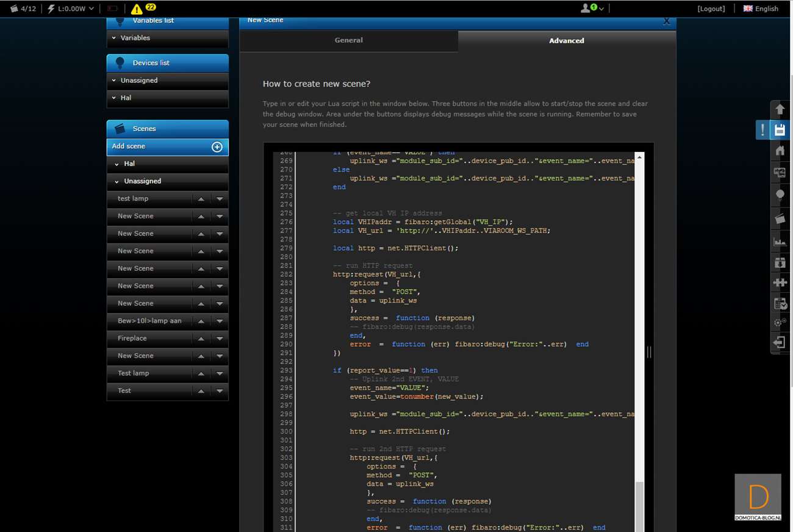Click the Logout link
Viewport: 793px width, 532px height.
pyautogui.click(x=711, y=9)
